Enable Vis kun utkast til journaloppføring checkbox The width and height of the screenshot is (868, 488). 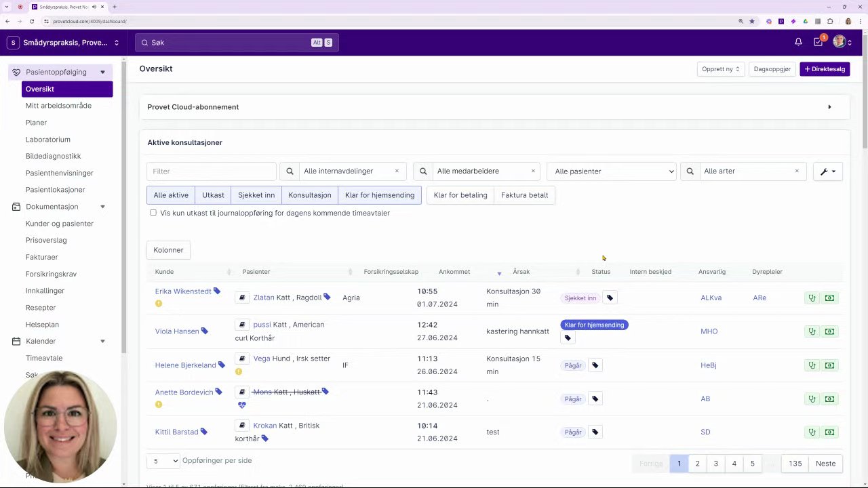pos(153,213)
